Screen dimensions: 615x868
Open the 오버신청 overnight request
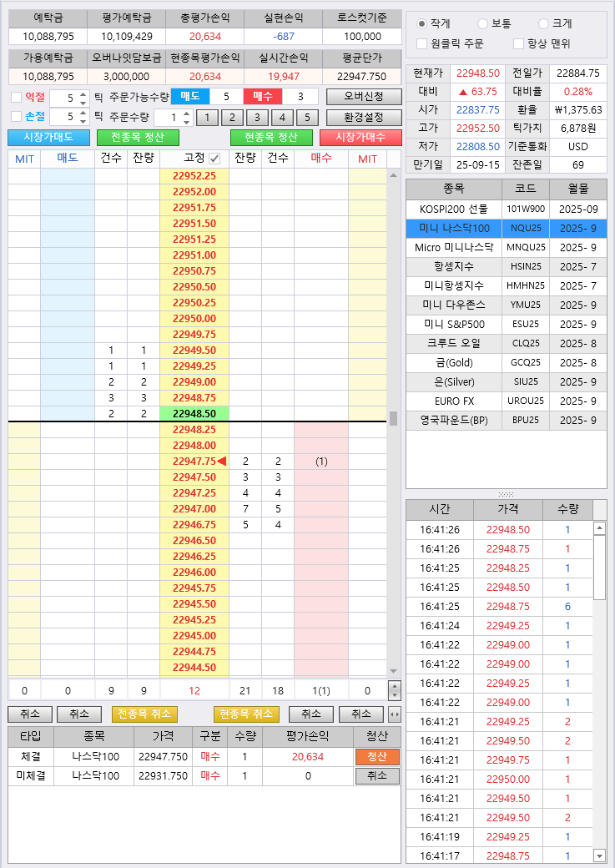point(364,97)
